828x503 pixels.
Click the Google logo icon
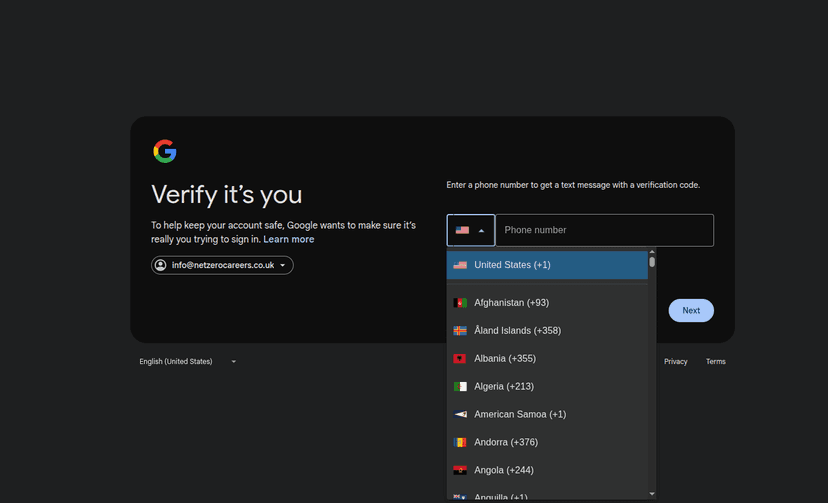(165, 151)
